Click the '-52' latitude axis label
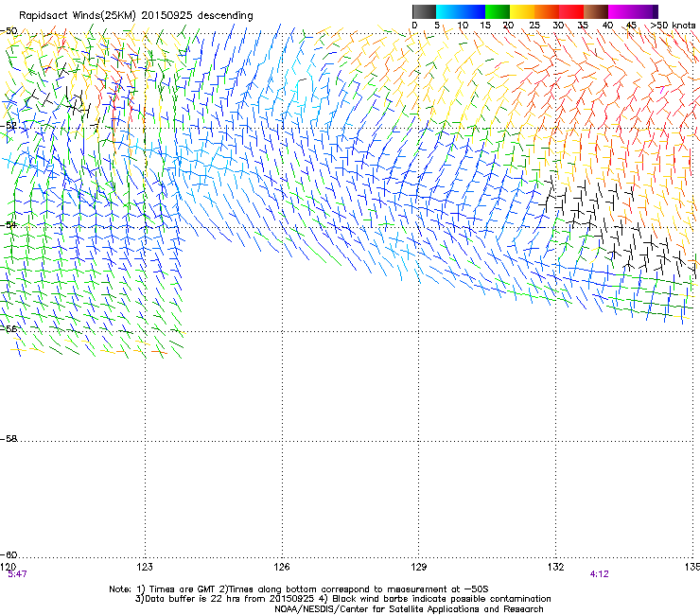Screen dimensions: 700x615 (9, 126)
